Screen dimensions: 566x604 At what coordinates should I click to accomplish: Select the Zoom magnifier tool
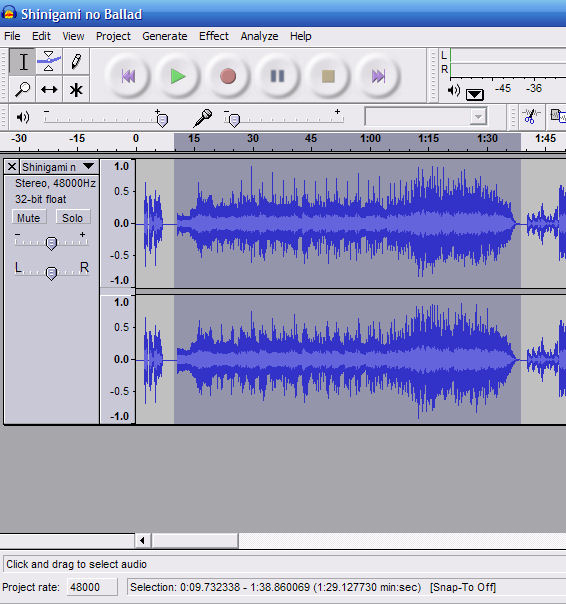coord(22,89)
